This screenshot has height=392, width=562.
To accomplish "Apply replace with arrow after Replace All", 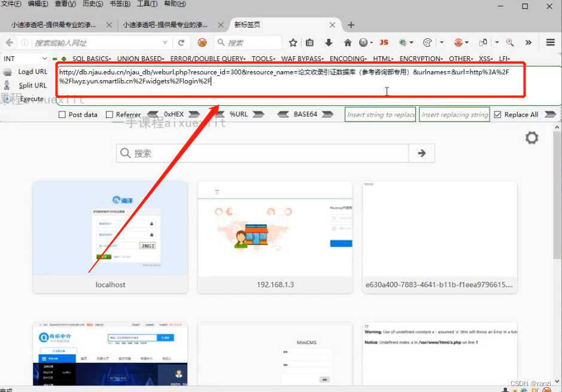I will click(550, 114).
